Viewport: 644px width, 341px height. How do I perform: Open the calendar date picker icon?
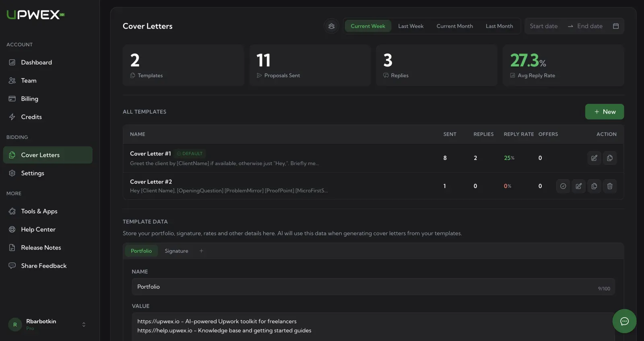click(x=616, y=26)
